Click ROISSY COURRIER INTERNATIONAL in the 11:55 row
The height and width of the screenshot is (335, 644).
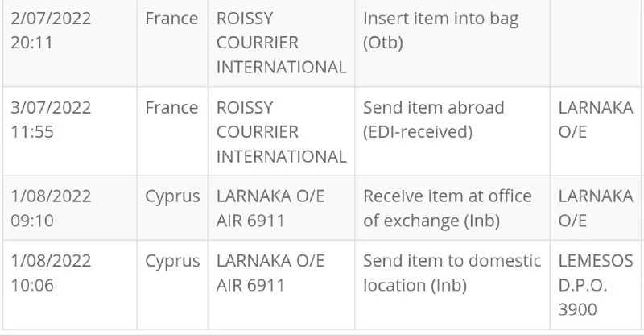282,132
